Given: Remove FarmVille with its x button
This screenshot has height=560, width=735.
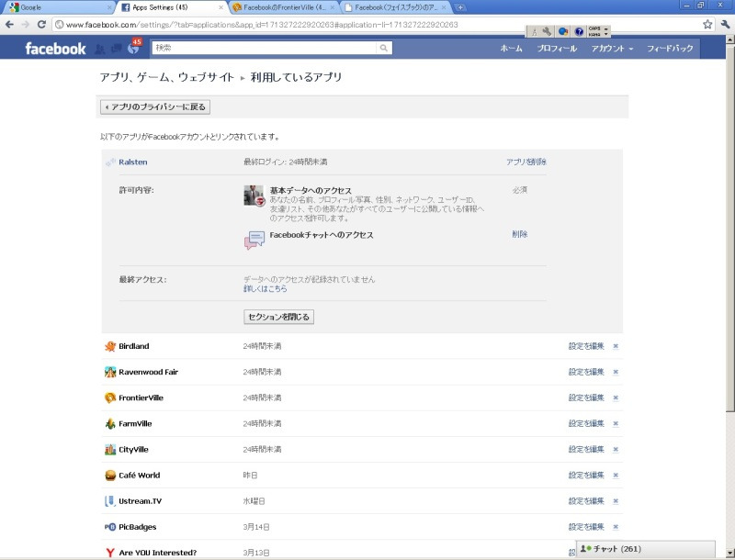Looking at the screenshot, I should pyautogui.click(x=616, y=423).
